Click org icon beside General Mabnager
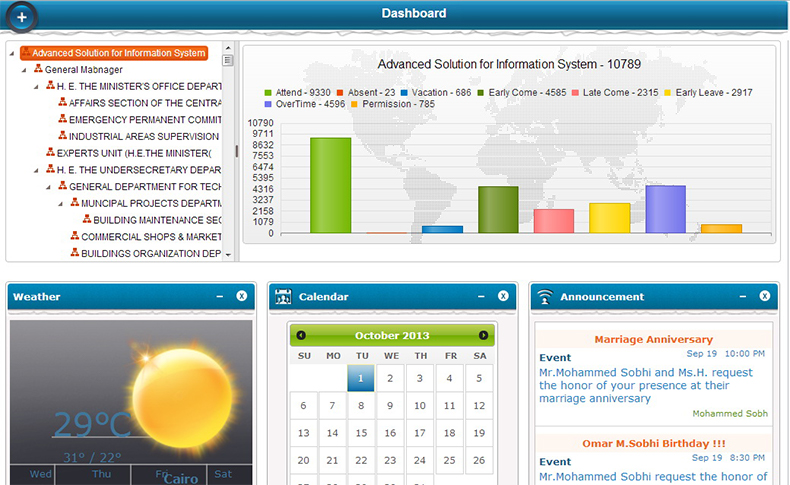Image resolution: width=790 pixels, height=485 pixels. click(38, 70)
